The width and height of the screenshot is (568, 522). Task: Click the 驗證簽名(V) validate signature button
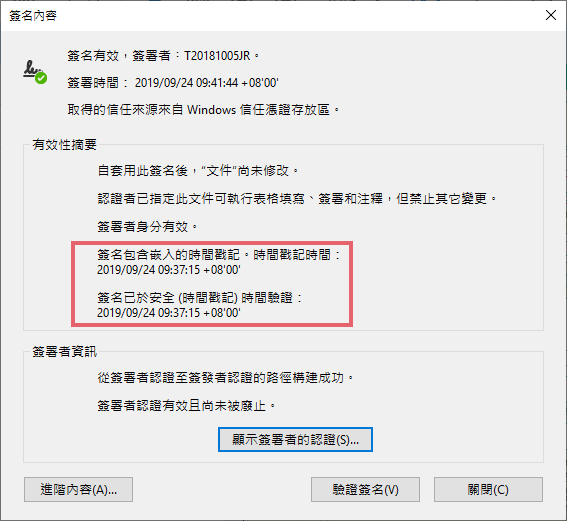[x=365, y=489]
